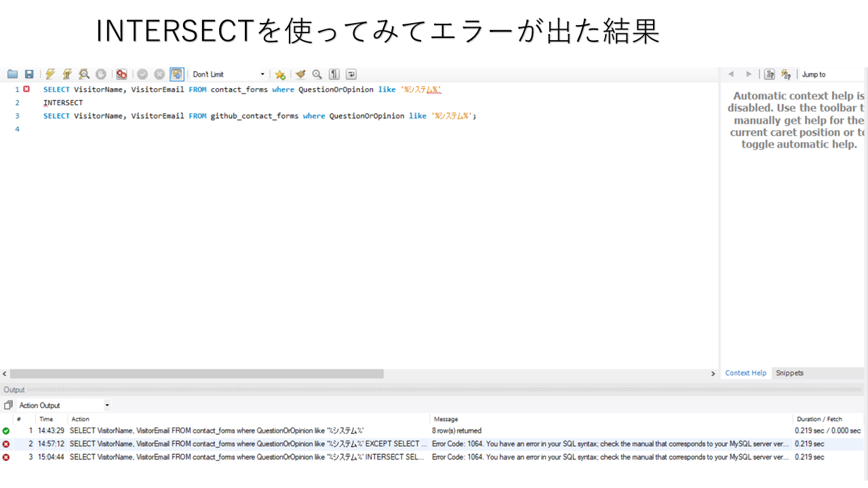Select output row 2 EXCEPT error entry
The image size is (868, 488).
click(x=433, y=444)
